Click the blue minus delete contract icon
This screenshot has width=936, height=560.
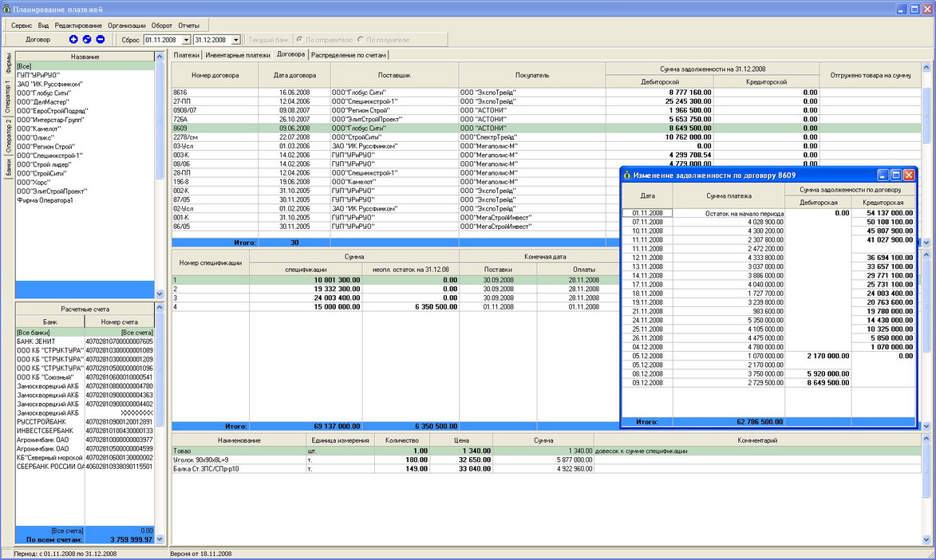tap(101, 39)
